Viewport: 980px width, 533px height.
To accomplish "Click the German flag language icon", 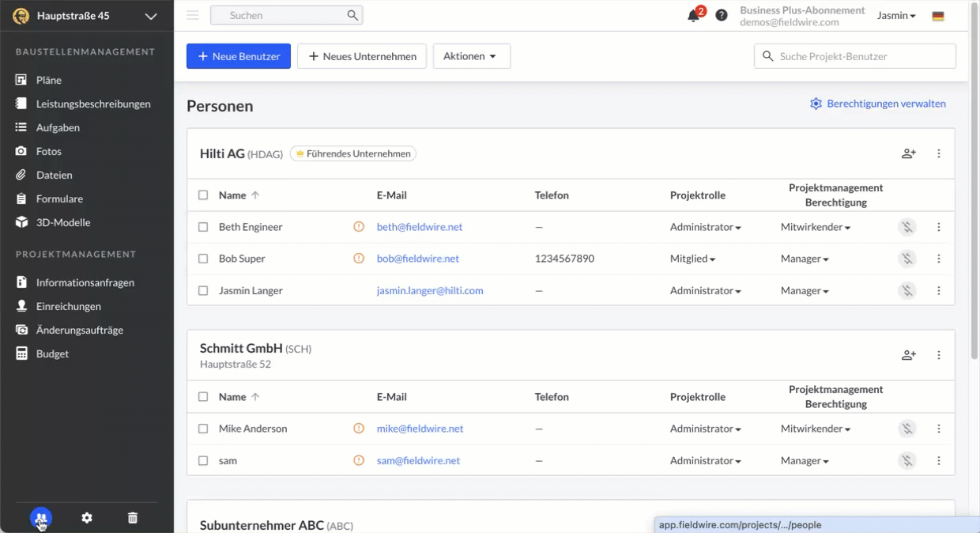I will [x=938, y=16].
